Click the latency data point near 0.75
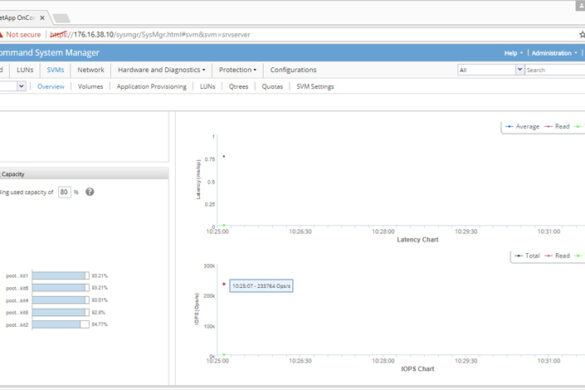 coord(223,156)
